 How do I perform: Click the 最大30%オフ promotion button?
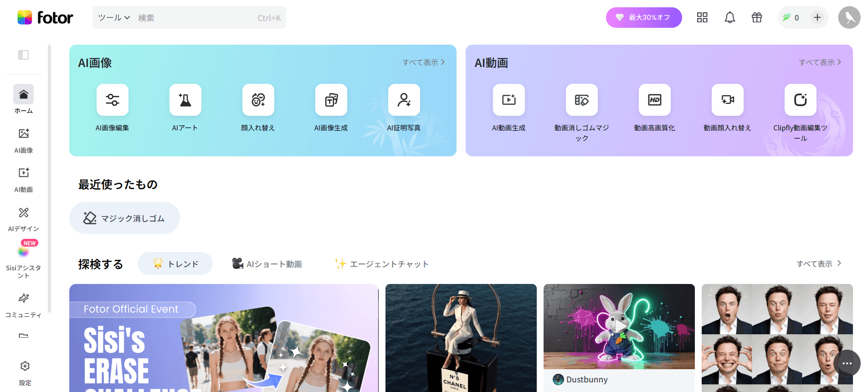pyautogui.click(x=643, y=18)
